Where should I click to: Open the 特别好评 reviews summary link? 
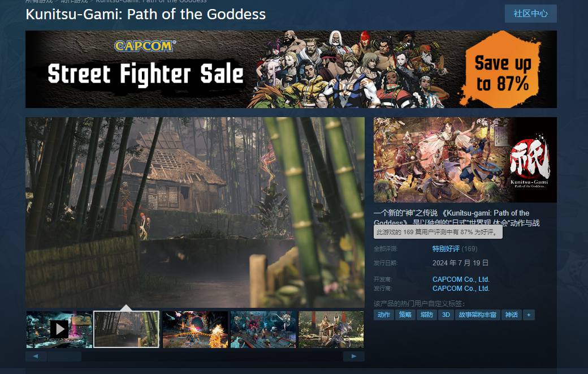coord(446,249)
